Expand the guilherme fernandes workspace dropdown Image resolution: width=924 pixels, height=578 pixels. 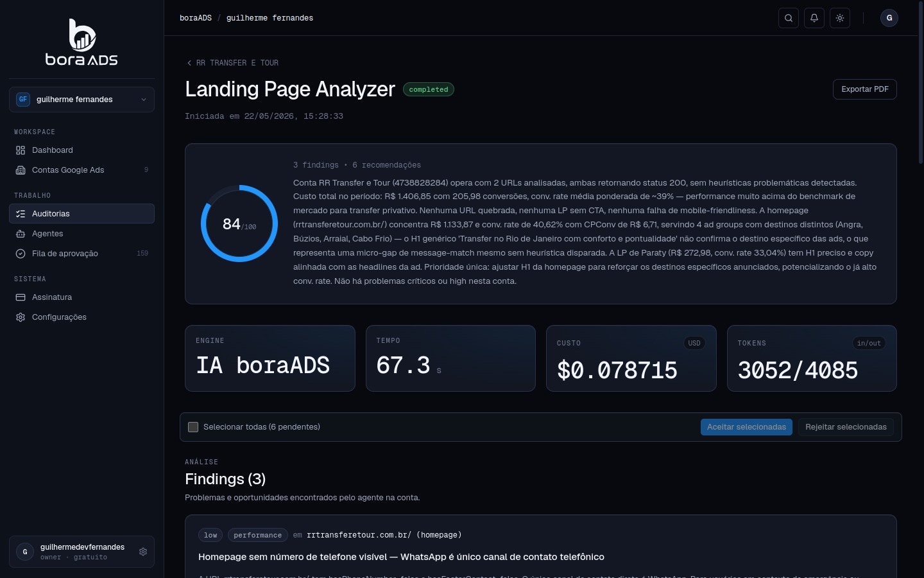[81, 100]
